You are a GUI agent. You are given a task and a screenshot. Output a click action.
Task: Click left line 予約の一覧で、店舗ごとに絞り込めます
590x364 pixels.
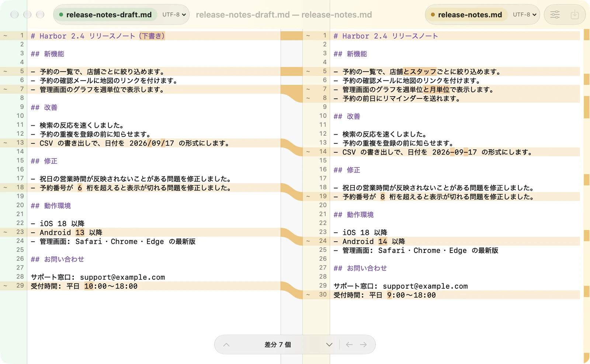click(x=98, y=72)
